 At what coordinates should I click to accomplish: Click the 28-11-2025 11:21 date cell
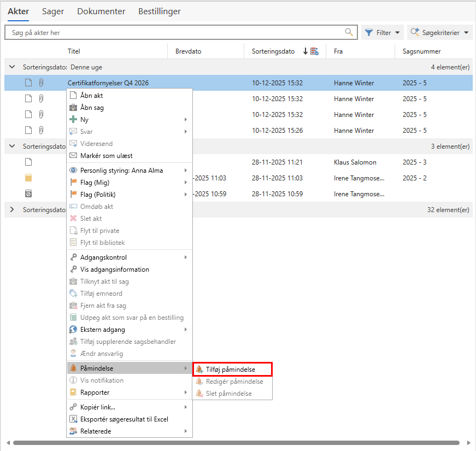pos(277,162)
